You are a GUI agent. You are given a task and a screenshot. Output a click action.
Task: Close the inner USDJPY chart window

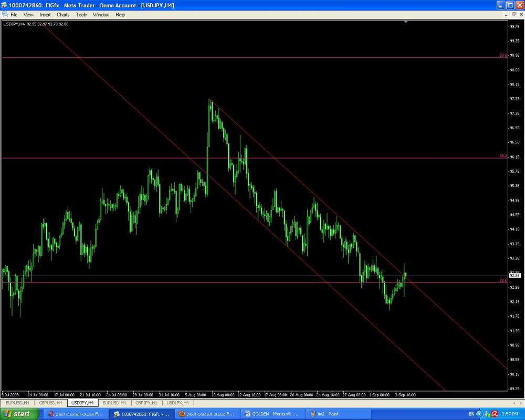pyautogui.click(x=521, y=15)
